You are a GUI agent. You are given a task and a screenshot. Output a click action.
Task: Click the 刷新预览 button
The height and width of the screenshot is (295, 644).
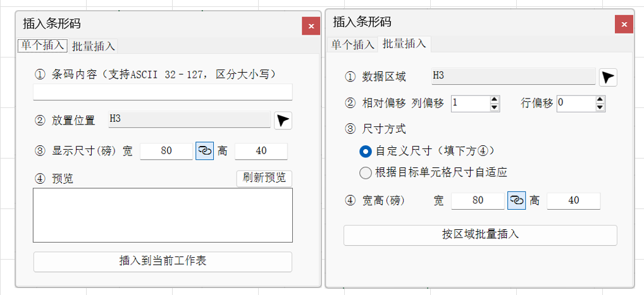pos(264,178)
